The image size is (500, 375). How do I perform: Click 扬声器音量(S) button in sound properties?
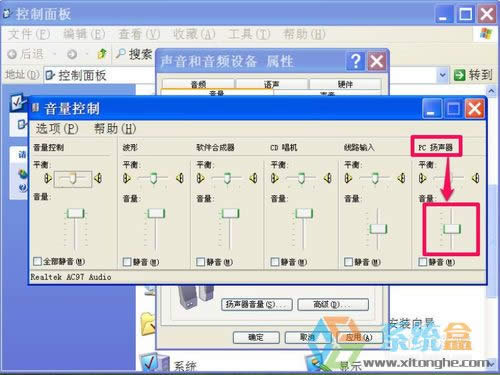(257, 304)
